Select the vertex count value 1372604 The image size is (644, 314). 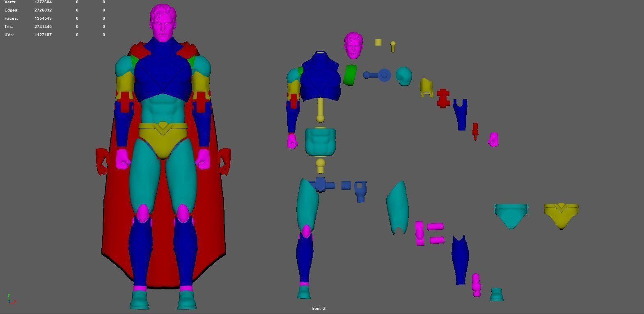43,2
